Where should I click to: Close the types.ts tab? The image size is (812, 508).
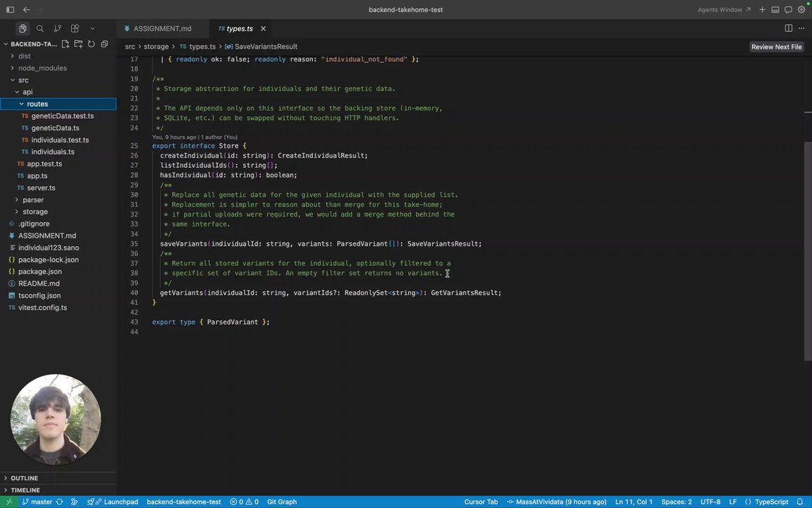[263, 28]
